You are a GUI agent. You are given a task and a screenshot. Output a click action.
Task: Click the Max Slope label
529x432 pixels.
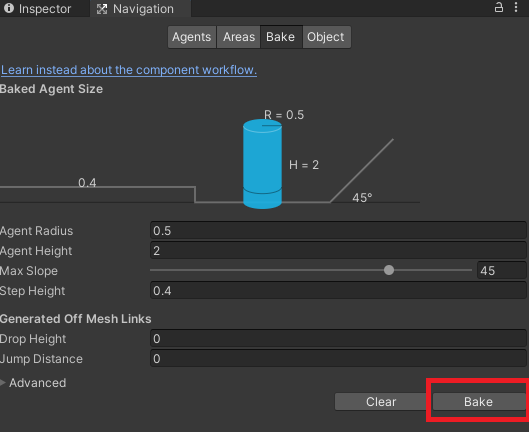click(x=29, y=271)
